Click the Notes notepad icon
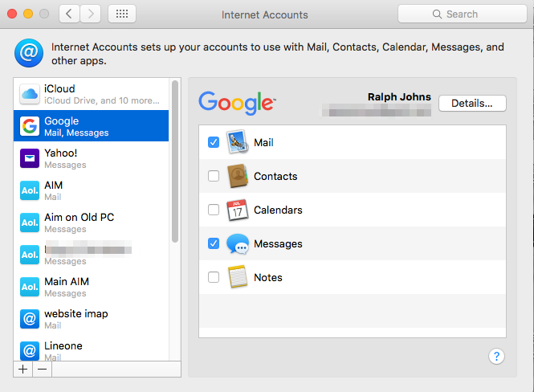Image resolution: width=534 pixels, height=392 pixels. pos(238,276)
